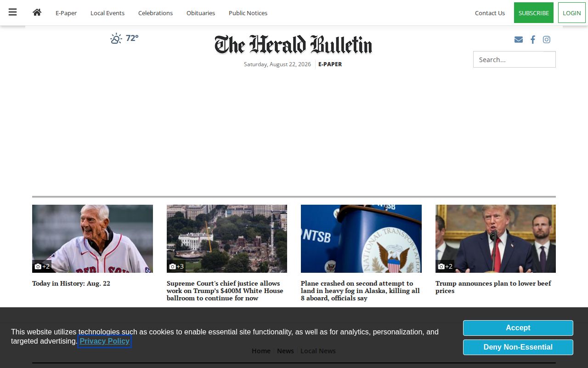This screenshot has width=588, height=368.
Task: Click camera +2 badge on Trump photo
Action: [445, 266]
